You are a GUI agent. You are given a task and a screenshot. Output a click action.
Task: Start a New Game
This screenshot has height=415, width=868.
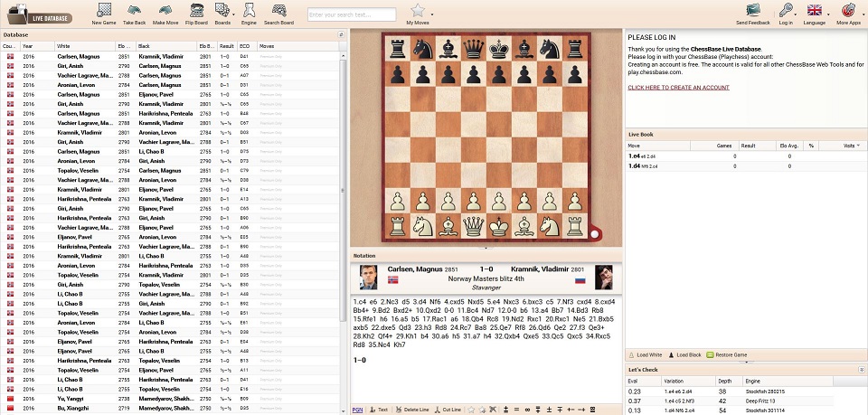(103, 14)
